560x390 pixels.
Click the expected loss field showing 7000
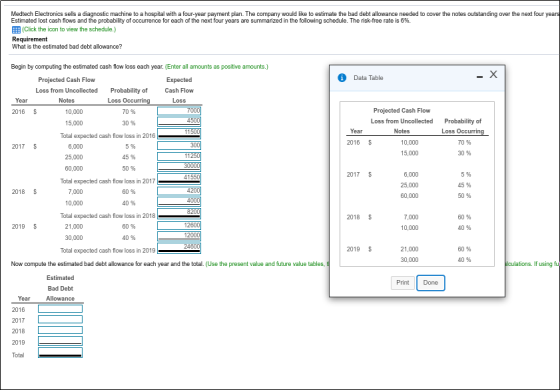point(179,111)
